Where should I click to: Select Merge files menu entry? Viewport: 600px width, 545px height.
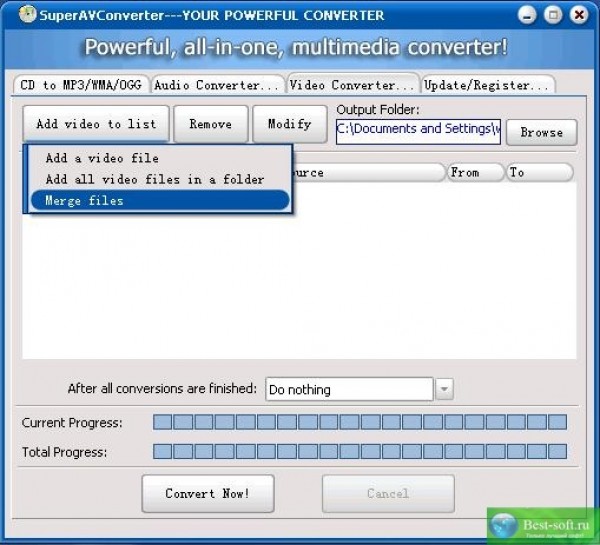click(160, 201)
